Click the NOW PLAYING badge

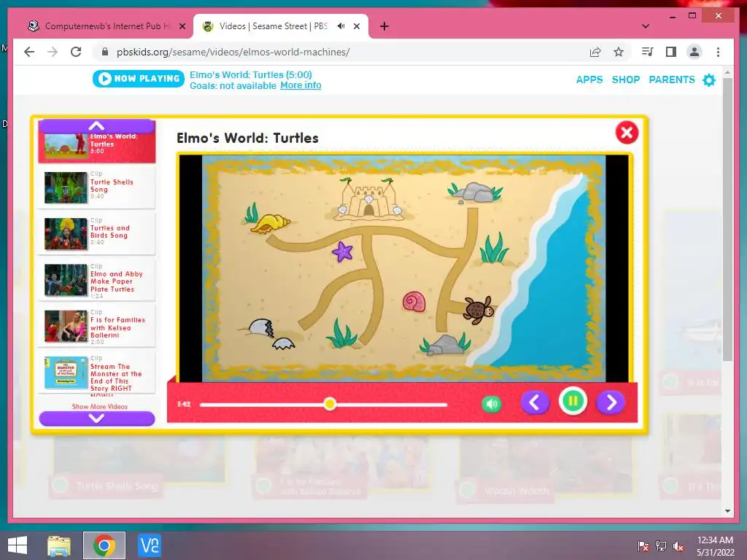click(x=138, y=79)
